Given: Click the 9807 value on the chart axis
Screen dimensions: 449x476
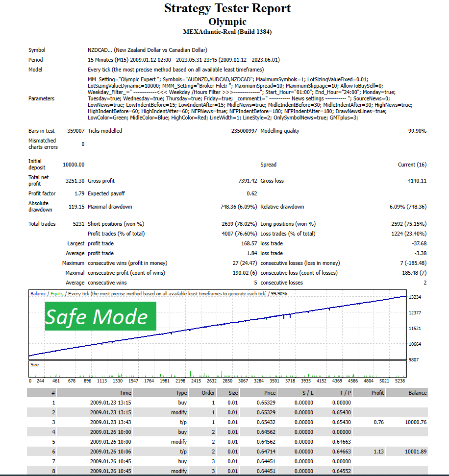Looking at the screenshot, I should tap(413, 359).
